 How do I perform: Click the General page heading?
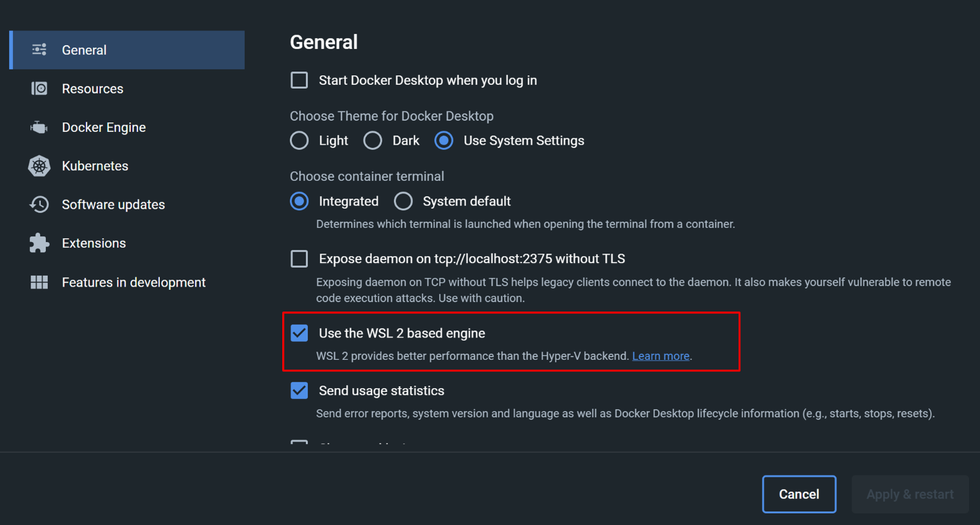tap(324, 42)
